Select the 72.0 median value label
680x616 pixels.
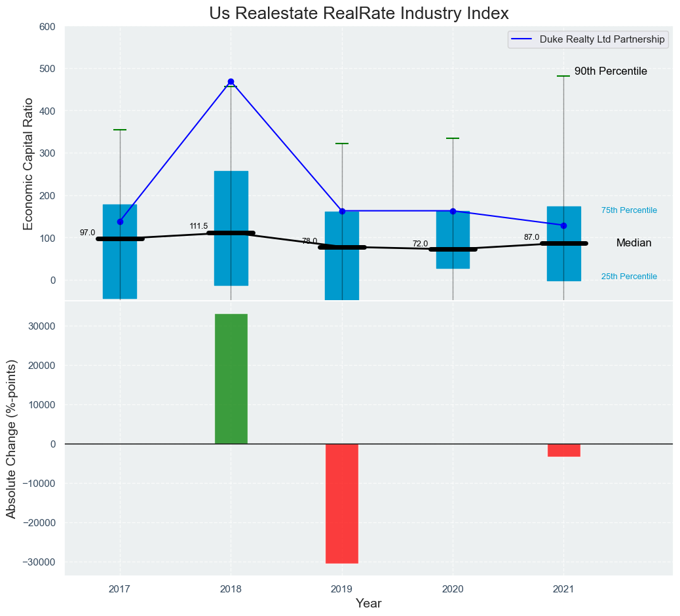(x=420, y=244)
